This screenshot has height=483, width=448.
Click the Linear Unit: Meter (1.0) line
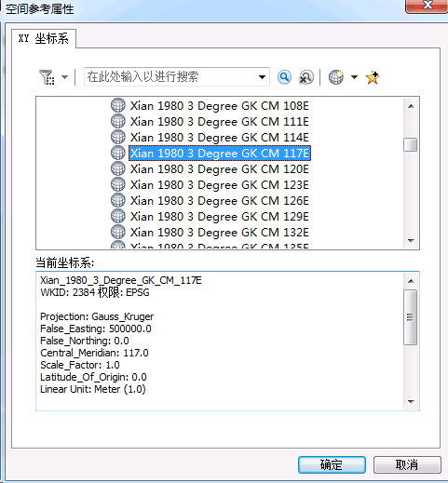(93, 389)
